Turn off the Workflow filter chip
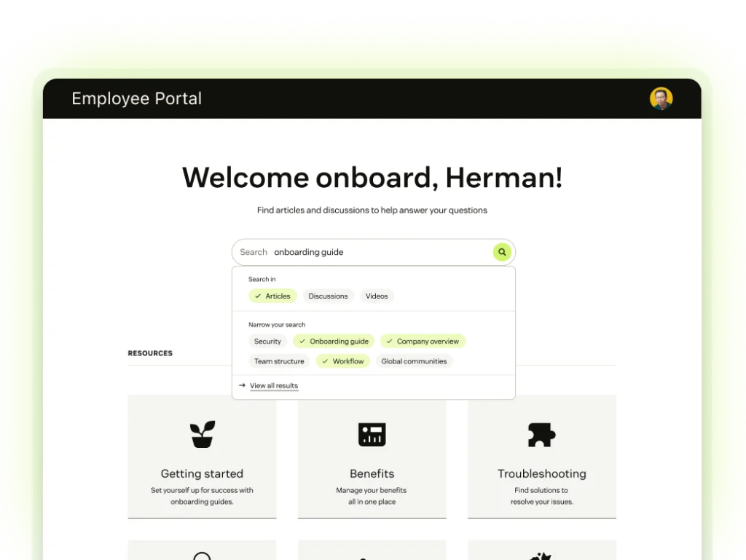The height and width of the screenshot is (560, 746). coord(342,361)
